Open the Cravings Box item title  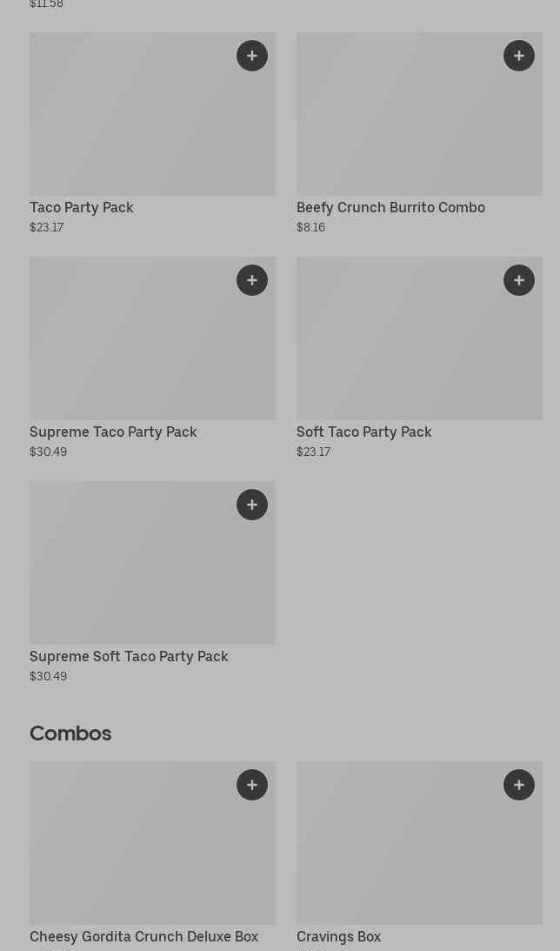(338, 936)
